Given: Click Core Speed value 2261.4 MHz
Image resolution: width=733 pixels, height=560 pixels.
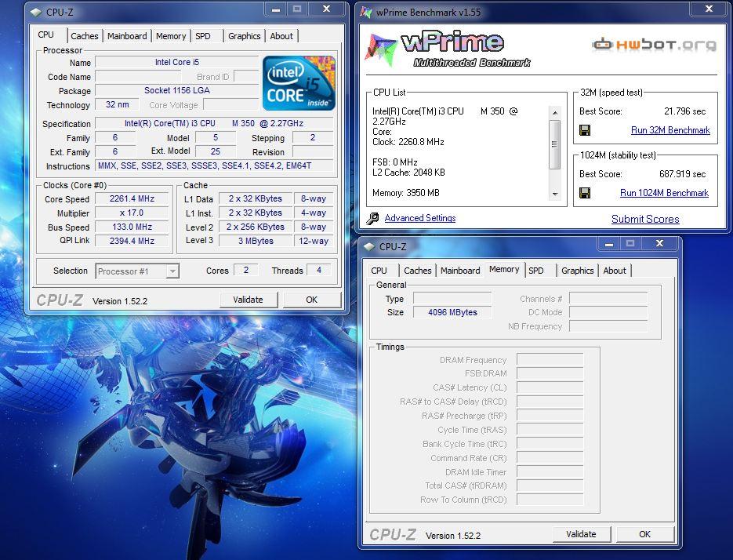Looking at the screenshot, I should pyautogui.click(x=132, y=199).
